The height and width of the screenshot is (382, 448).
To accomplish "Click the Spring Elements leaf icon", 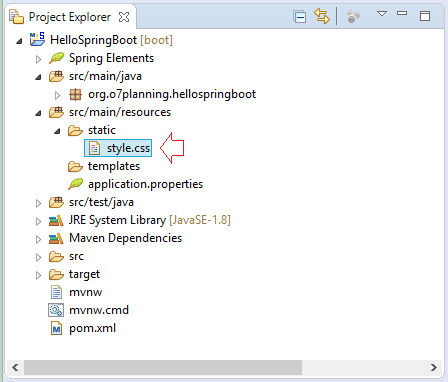I will click(56, 58).
